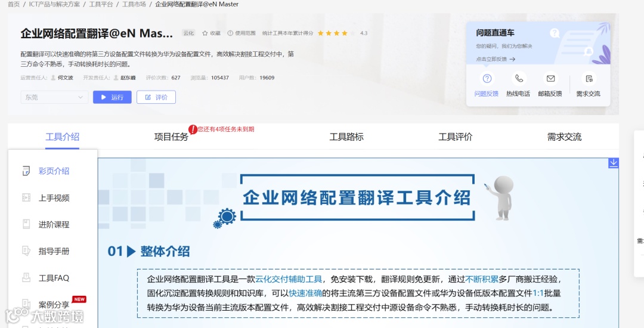This screenshot has width=644, height=328.
Task: Switch to the 工具路标 tab
Action: click(346, 137)
